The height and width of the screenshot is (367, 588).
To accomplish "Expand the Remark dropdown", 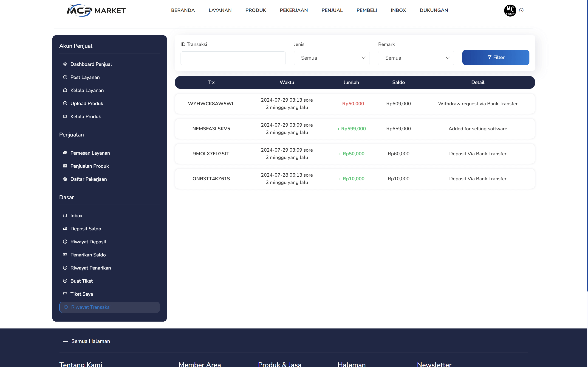I will 416,58.
